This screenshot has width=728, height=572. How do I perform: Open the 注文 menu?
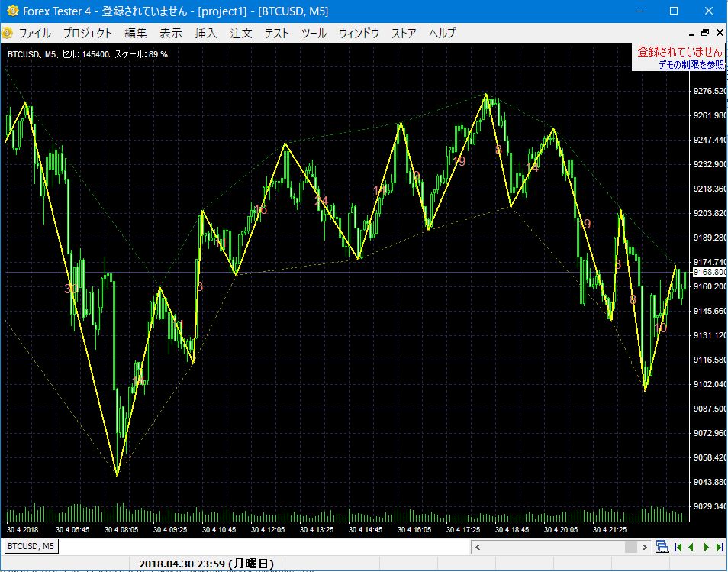pos(241,34)
